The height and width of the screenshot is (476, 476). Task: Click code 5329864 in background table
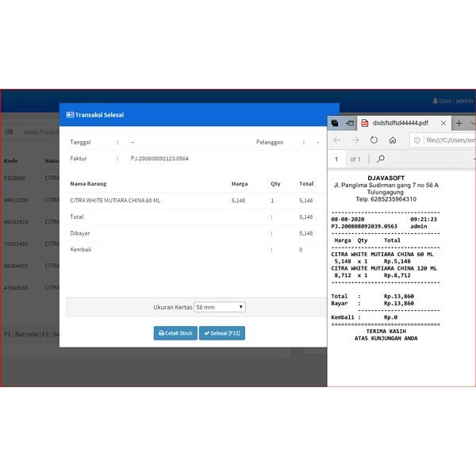(x=14, y=178)
